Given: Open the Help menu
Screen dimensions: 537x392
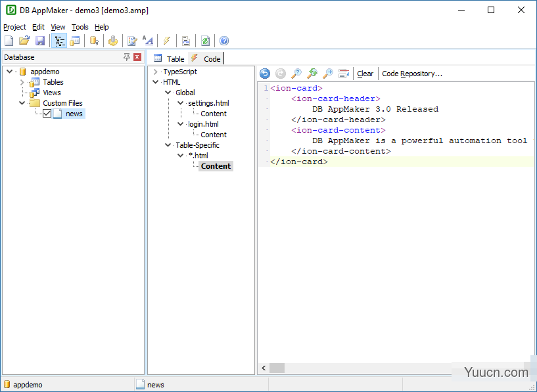Looking at the screenshot, I should 102,27.
